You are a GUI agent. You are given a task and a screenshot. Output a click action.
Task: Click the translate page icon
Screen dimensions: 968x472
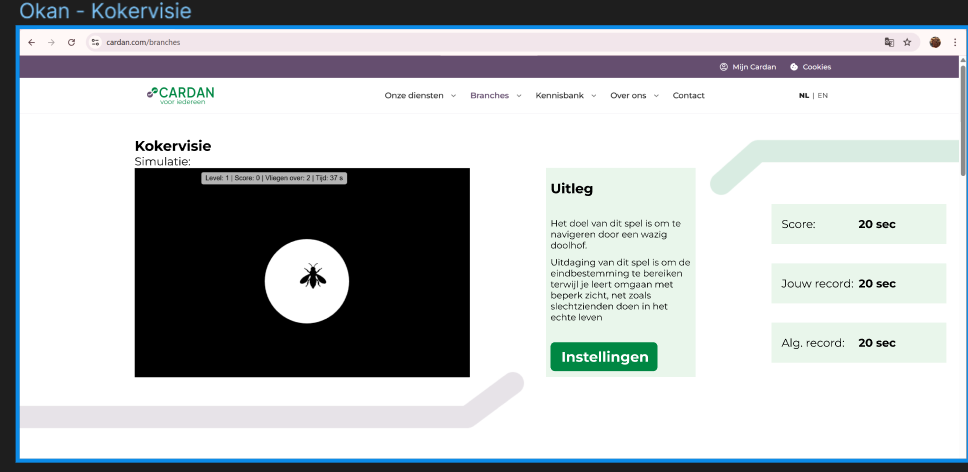888,42
